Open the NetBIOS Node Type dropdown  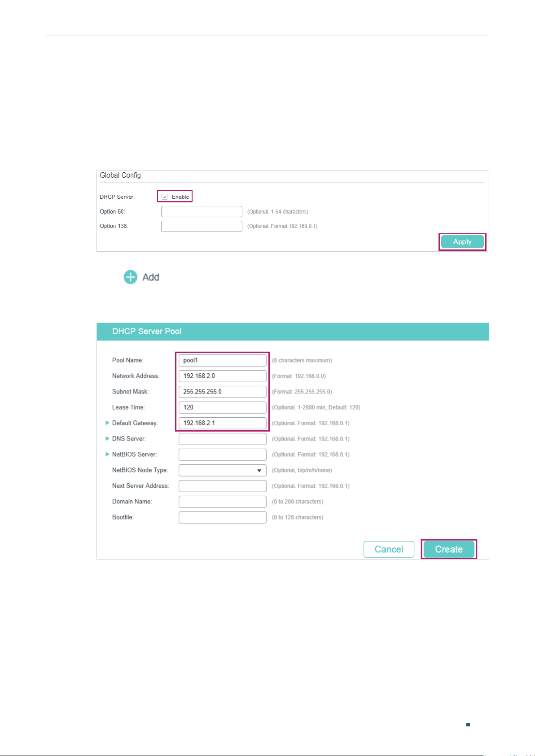point(223,470)
